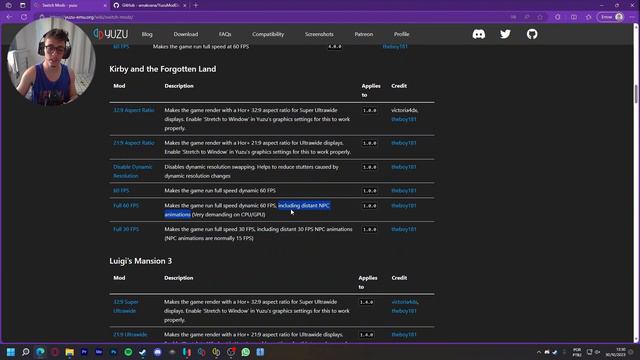Image resolution: width=640 pixels, height=360 pixels.
Task: Click the Kirby and the Forgotten Land heading
Action: click(x=162, y=69)
